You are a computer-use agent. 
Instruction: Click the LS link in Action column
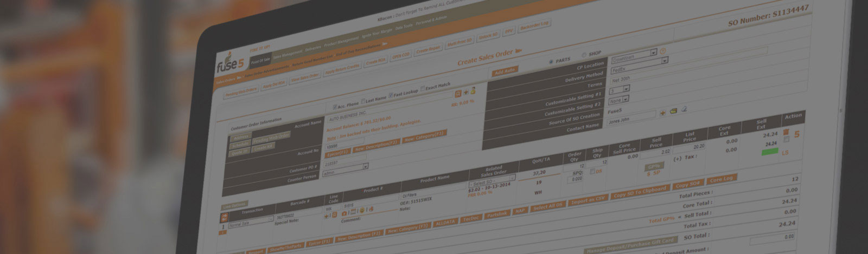point(785,153)
